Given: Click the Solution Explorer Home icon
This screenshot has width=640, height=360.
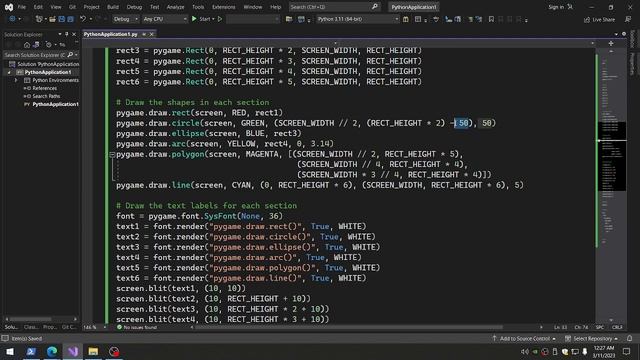Looking at the screenshot, I should pos(27,44).
